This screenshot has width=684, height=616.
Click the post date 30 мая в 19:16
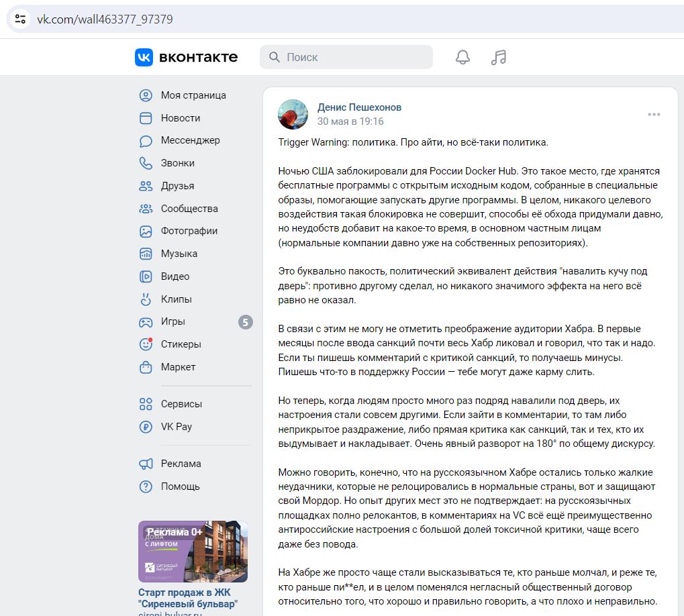point(350,121)
